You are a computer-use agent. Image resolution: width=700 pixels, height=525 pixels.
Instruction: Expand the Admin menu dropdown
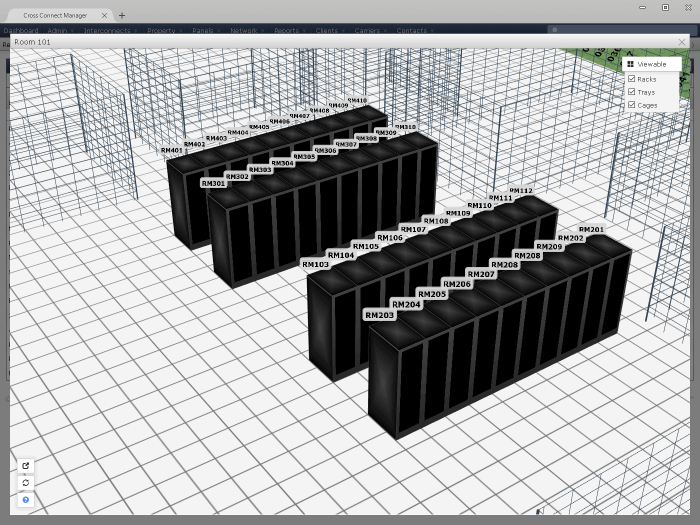58,31
